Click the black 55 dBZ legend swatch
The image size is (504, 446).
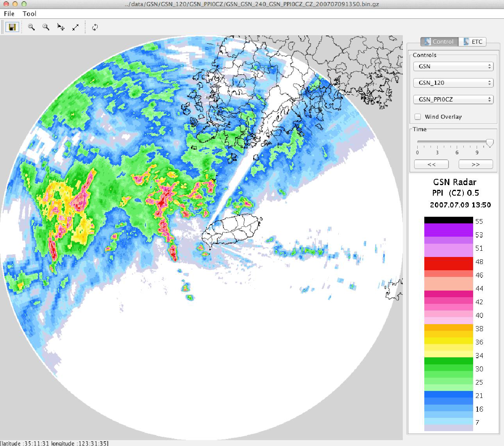[449, 220]
